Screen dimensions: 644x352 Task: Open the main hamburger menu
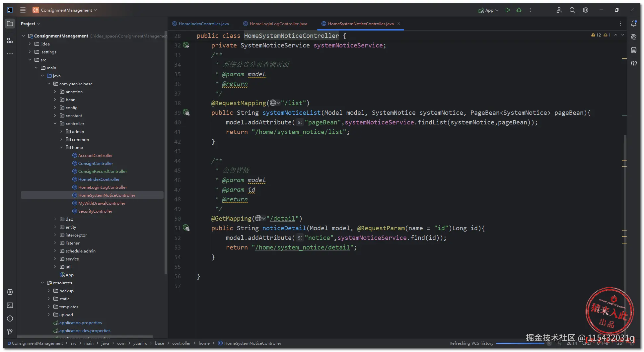[x=23, y=10]
